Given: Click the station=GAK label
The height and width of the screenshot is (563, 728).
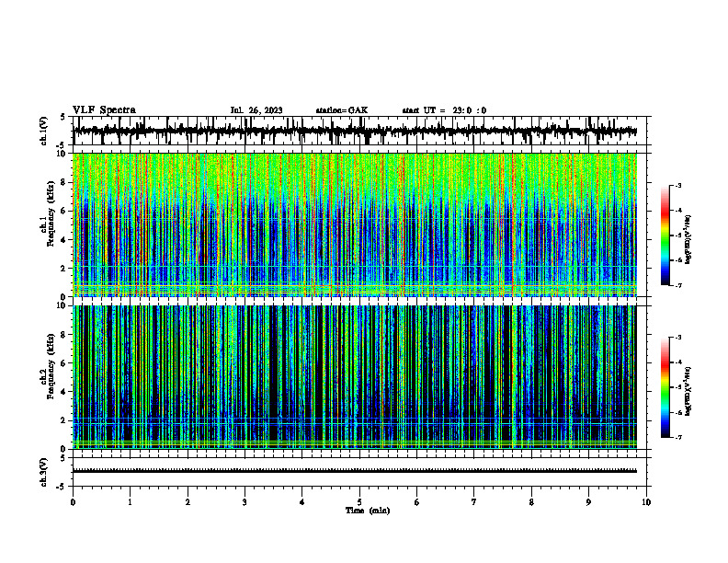Looking at the screenshot, I should (x=342, y=110).
